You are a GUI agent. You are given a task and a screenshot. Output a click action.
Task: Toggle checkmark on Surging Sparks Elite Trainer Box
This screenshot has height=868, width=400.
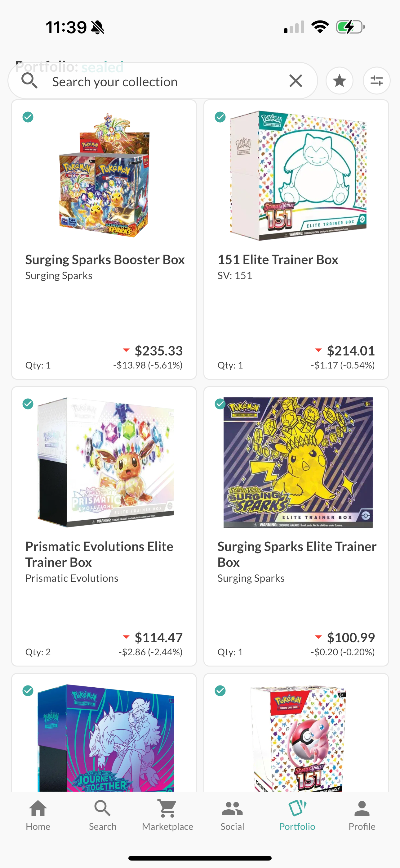click(220, 404)
